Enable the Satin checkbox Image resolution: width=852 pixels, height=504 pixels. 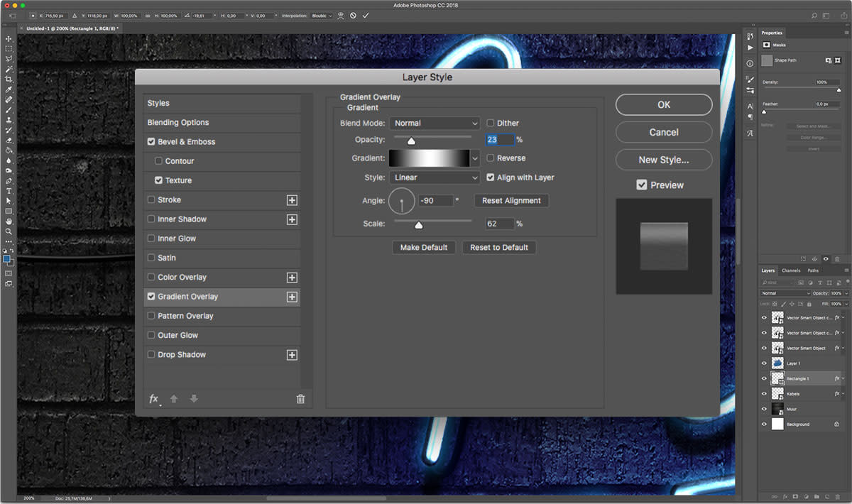pos(151,258)
